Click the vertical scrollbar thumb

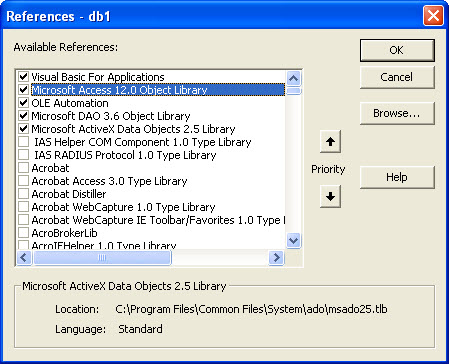pos(293,91)
